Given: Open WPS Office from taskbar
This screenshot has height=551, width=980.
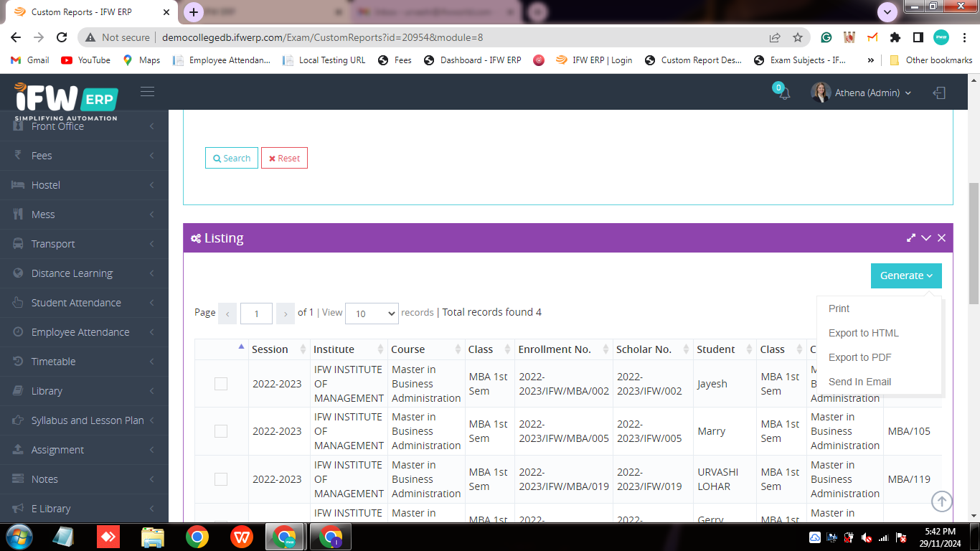Looking at the screenshot, I should coord(242,537).
